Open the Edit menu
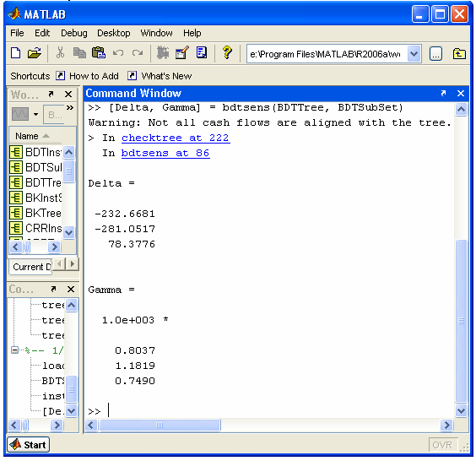This screenshot has width=476, height=461. pos(42,33)
